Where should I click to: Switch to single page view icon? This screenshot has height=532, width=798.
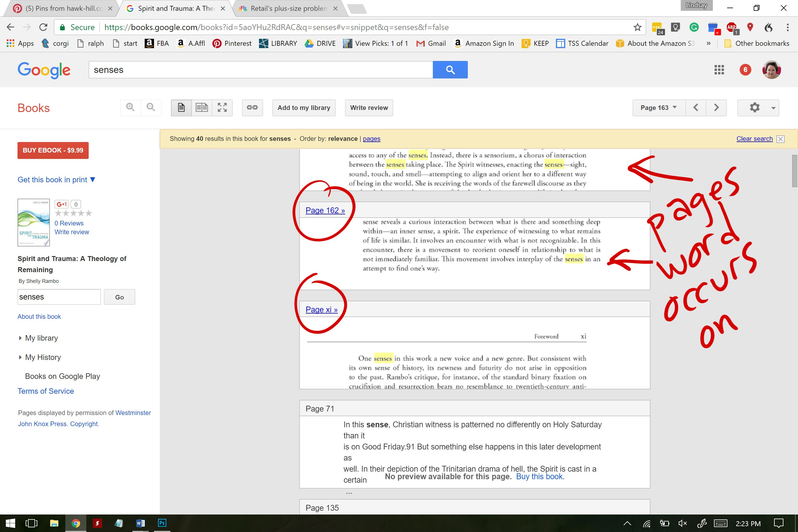point(181,108)
